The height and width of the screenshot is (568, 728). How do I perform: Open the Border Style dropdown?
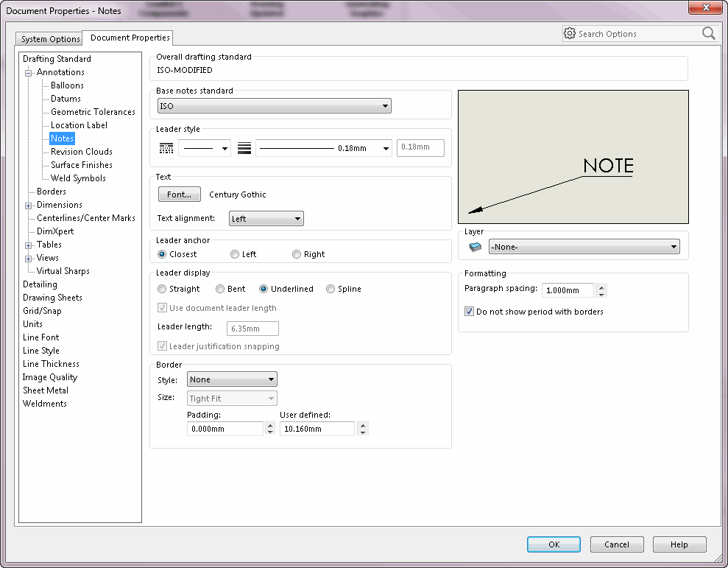(232, 379)
